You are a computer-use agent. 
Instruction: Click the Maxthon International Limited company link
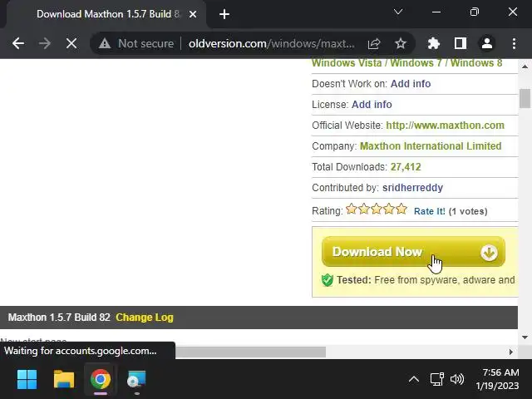[431, 146]
